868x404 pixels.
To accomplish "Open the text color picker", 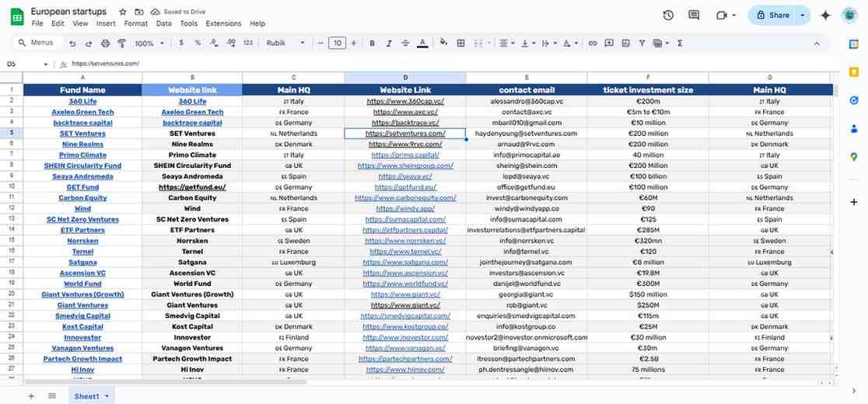I will pos(422,43).
